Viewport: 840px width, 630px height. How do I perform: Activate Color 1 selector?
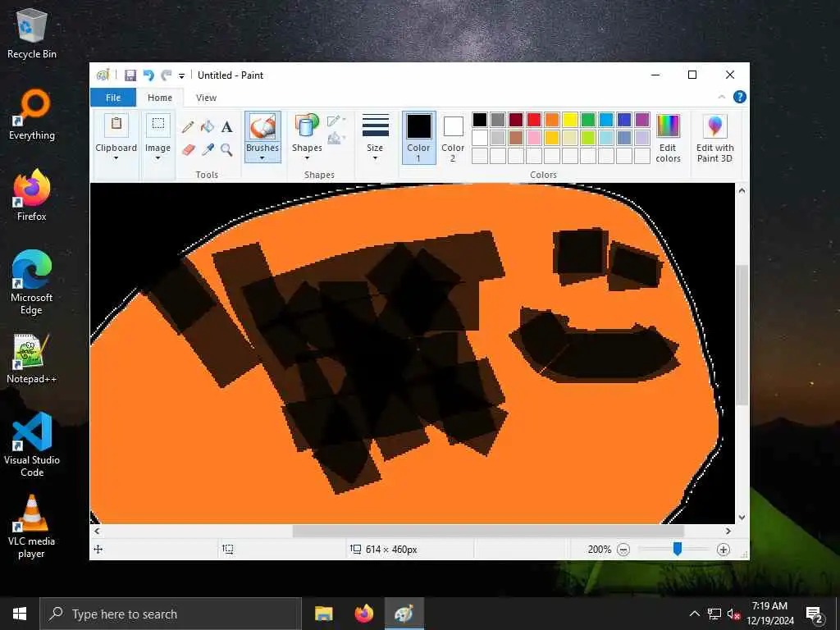[x=418, y=138]
